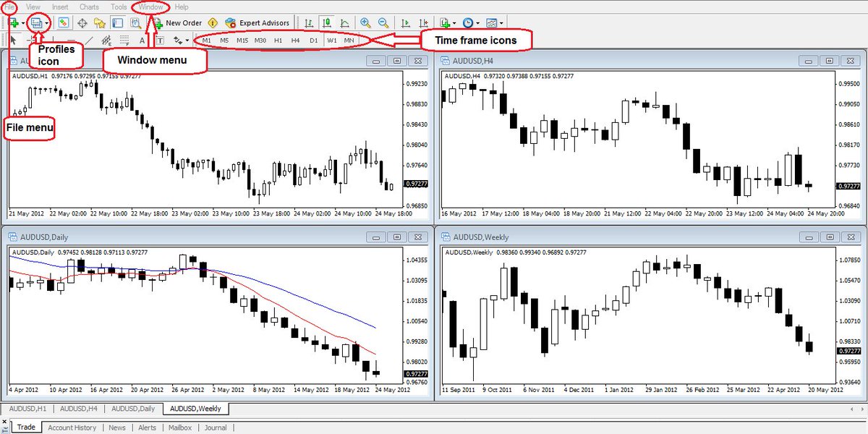
Task: Toggle the Expert Advisors button
Action: [258, 23]
